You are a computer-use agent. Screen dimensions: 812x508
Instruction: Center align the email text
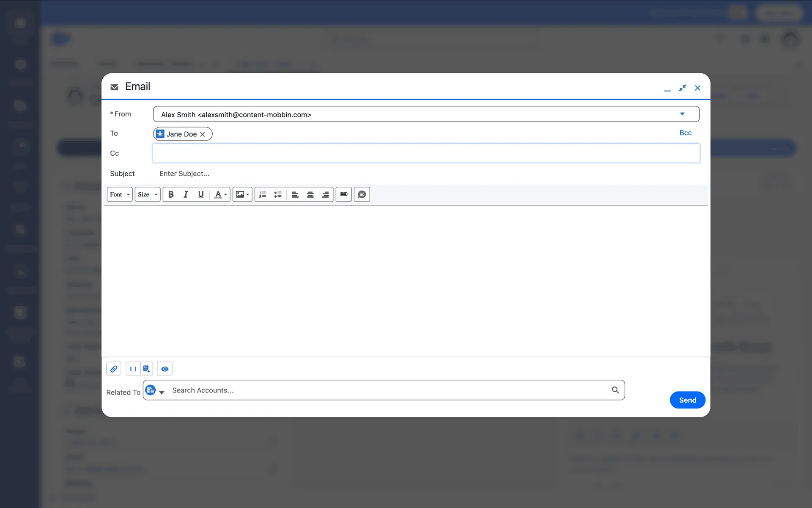310,194
